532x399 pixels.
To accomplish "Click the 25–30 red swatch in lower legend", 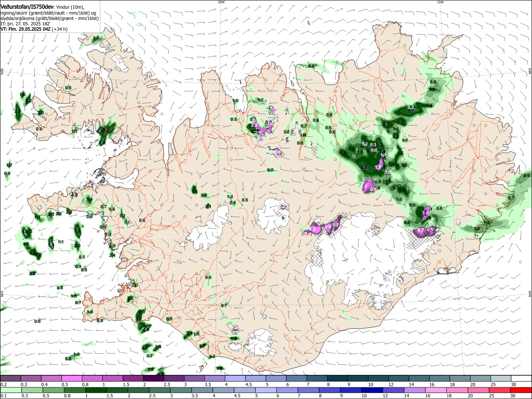I will 499,390.
